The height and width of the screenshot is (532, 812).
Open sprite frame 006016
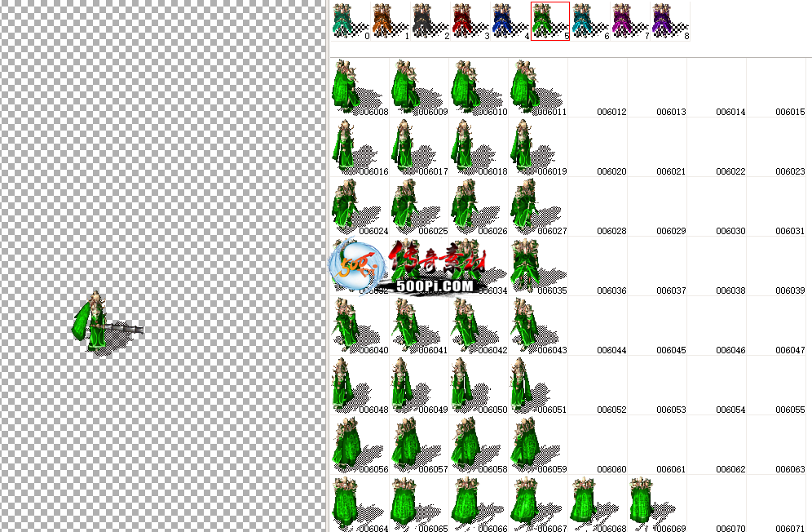click(360, 147)
